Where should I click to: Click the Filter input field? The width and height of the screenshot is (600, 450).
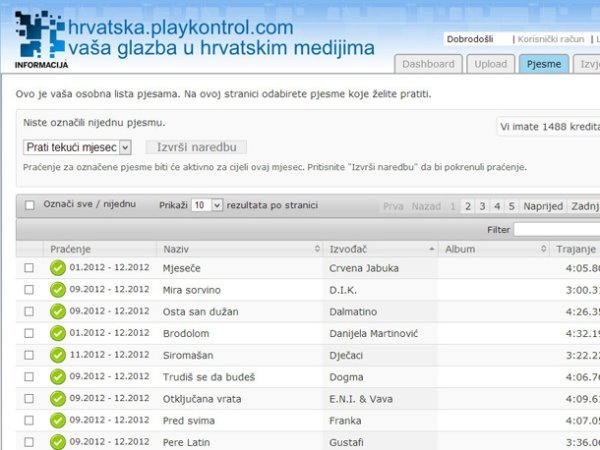(557, 230)
